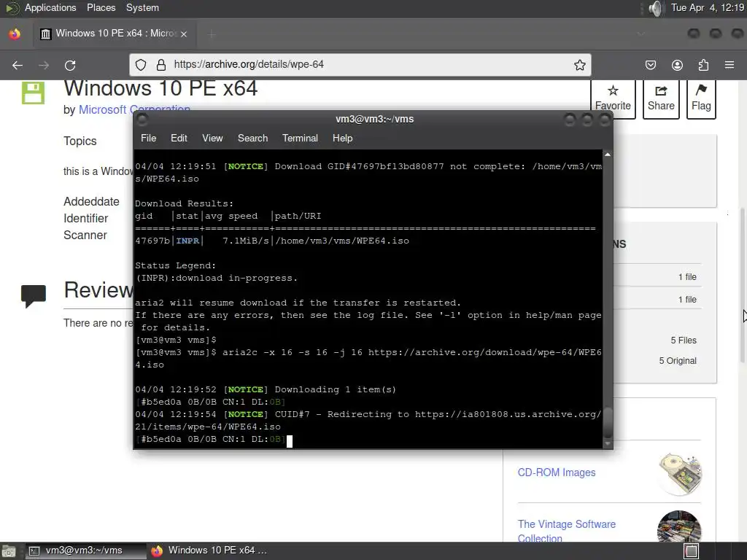Image resolution: width=747 pixels, height=560 pixels.
Task: Close the Windows 10 PE x64 tab
Action: click(x=184, y=34)
